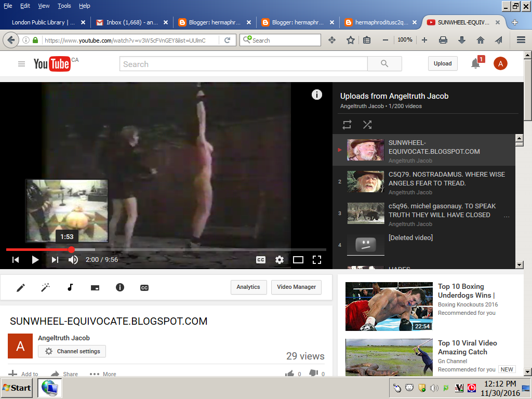Mute the video volume
Image resolution: width=532 pixels, height=399 pixels.
coord(73,260)
